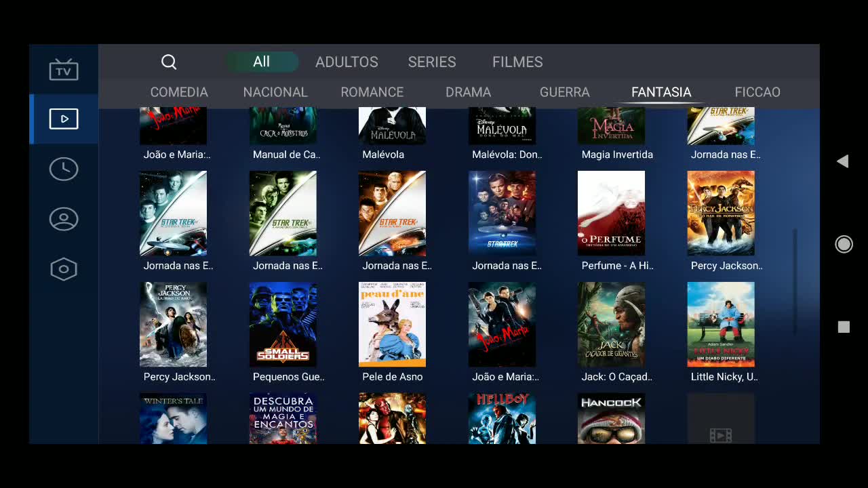Click the "Perfume - A Hi.." title
The image size is (868, 488).
coord(617,266)
